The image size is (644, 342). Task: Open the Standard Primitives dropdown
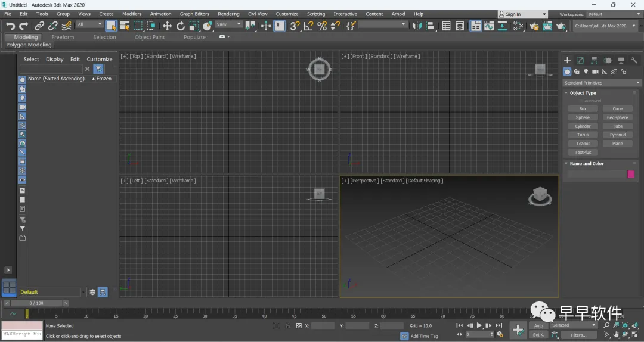point(602,83)
